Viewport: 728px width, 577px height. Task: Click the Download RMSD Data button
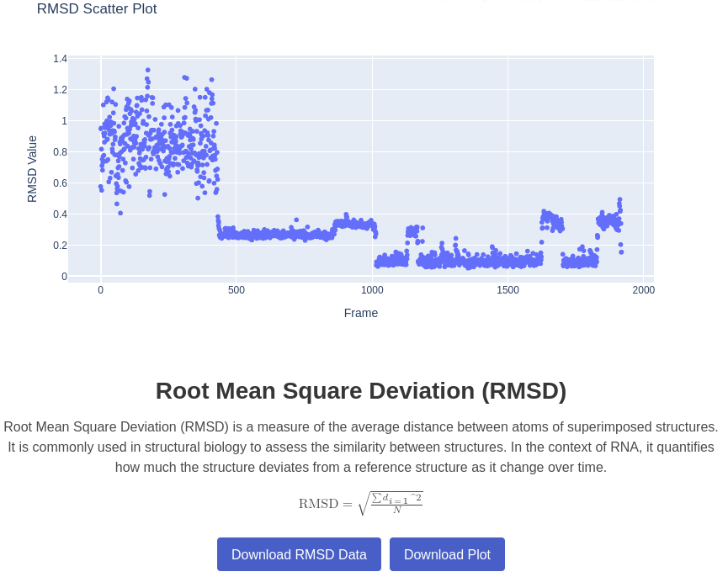pos(299,554)
